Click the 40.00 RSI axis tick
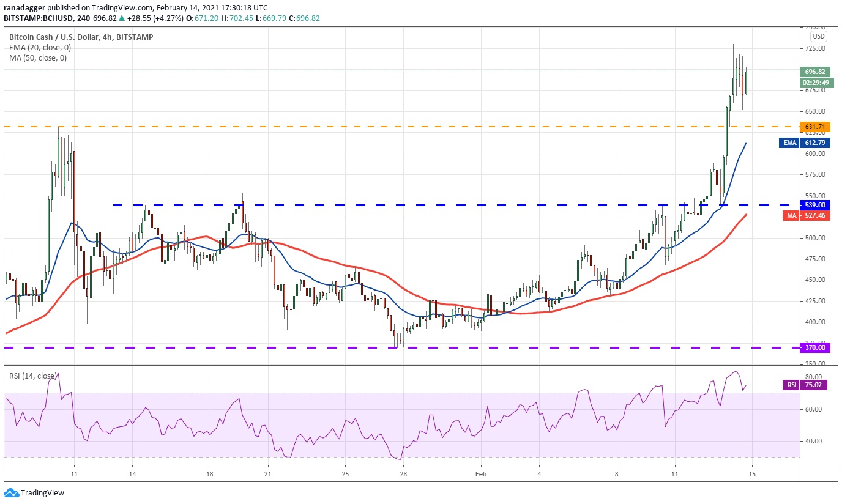 click(813, 441)
